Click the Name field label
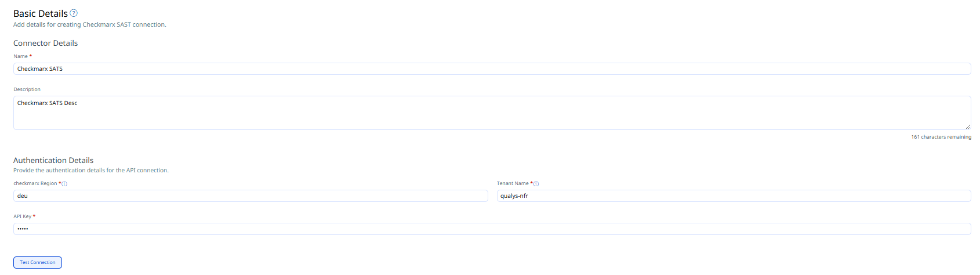Viewport: 980px width, 275px height. click(20, 56)
